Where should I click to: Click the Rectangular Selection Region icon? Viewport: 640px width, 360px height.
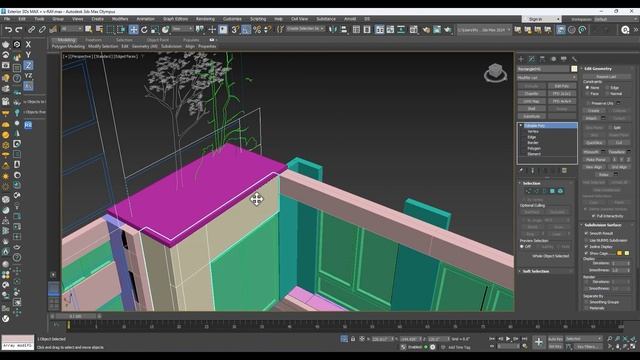[x=110, y=29]
